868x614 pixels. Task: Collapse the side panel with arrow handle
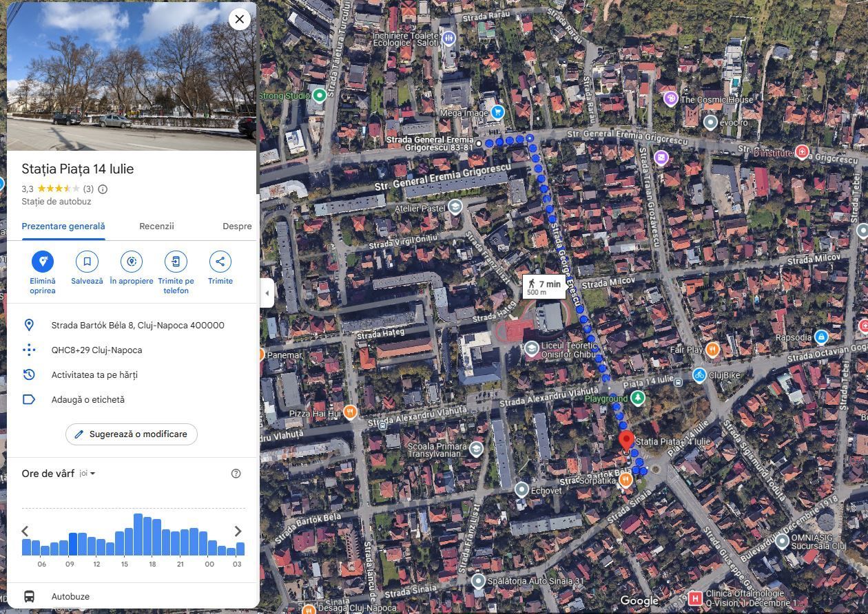pos(267,293)
